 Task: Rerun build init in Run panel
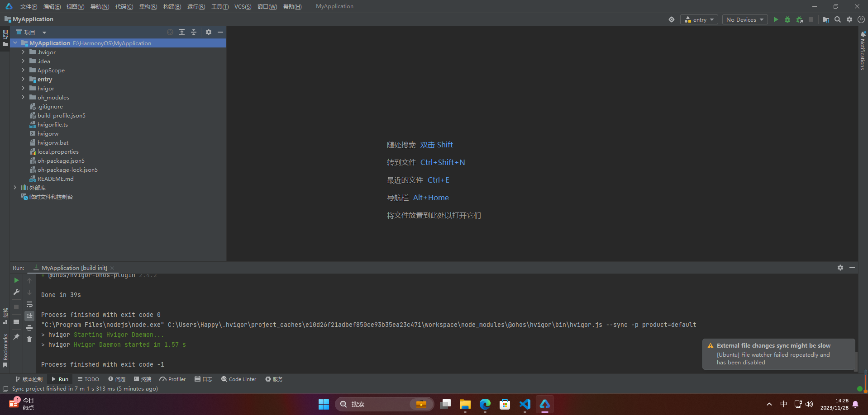click(x=16, y=280)
